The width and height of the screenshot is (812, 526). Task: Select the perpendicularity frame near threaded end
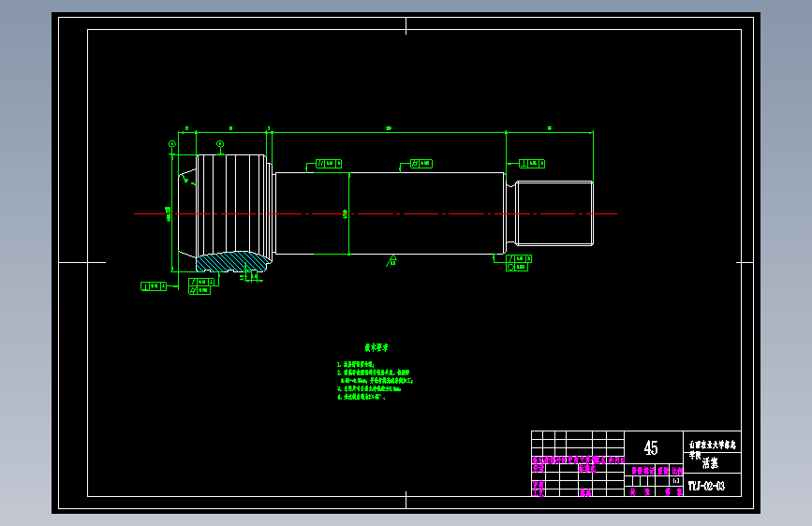pos(532,164)
